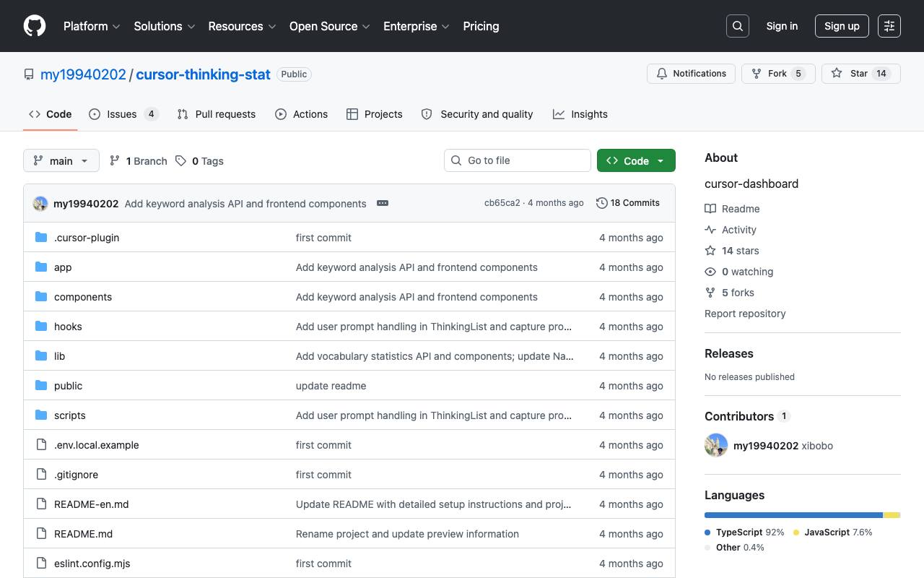Open the TypeScript 92% language link
This screenshot has height=578, width=924.
(x=745, y=532)
